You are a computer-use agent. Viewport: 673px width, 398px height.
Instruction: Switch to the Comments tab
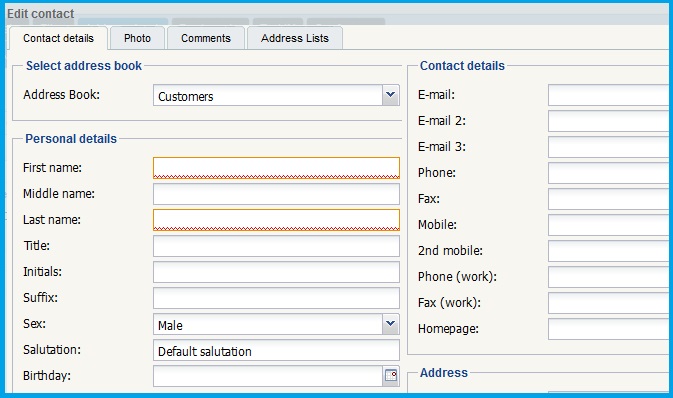coord(206,38)
